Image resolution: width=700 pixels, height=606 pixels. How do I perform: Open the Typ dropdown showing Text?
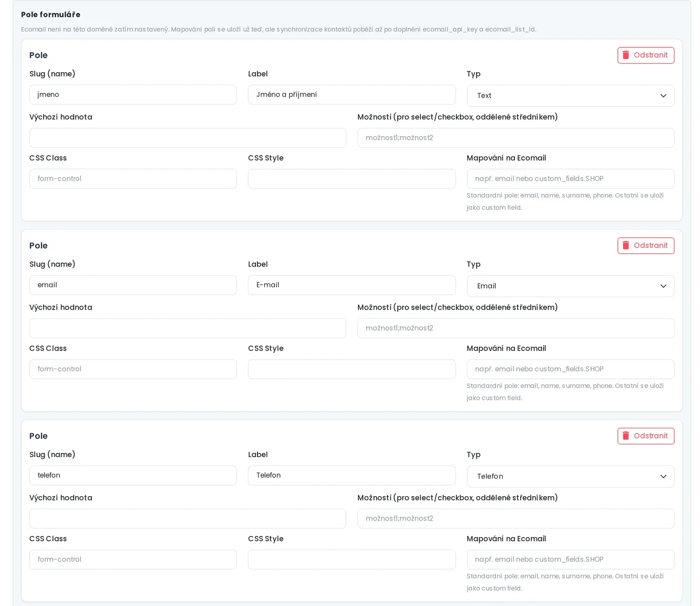[570, 95]
